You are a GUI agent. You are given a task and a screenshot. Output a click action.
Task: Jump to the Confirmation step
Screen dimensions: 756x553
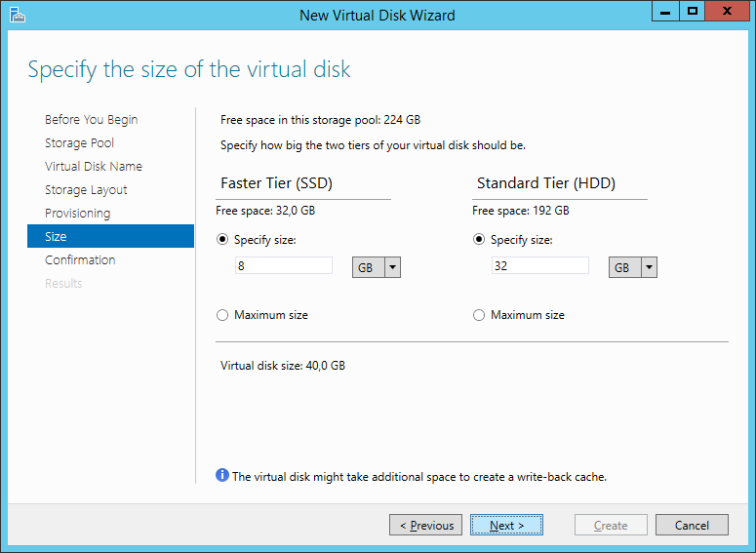(x=80, y=259)
